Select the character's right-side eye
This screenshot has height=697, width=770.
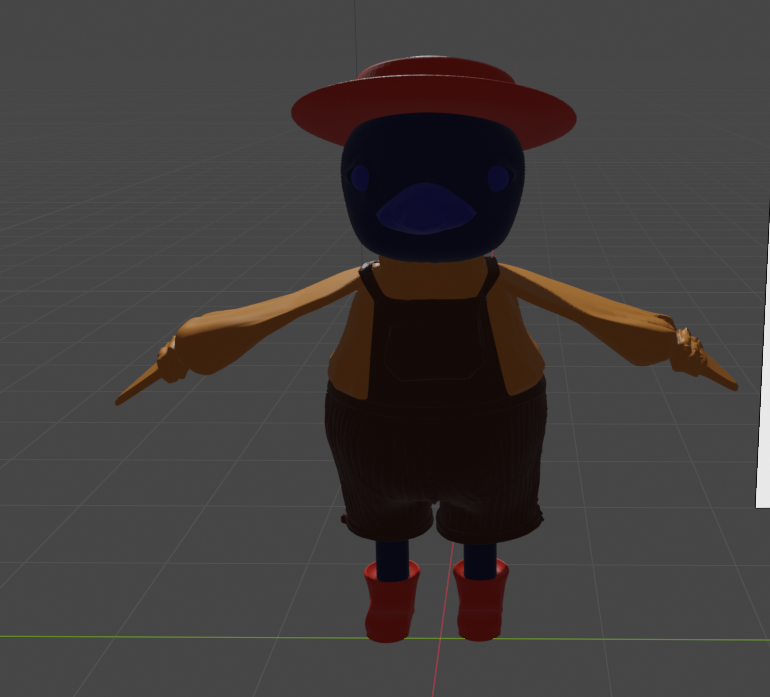[x=498, y=178]
